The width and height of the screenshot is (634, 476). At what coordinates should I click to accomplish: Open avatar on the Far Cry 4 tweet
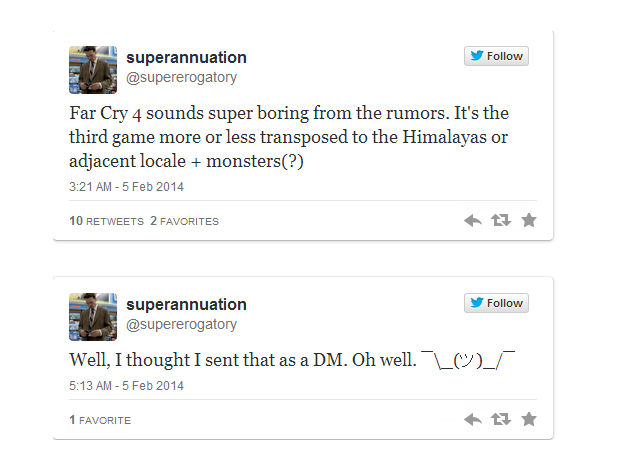(93, 68)
